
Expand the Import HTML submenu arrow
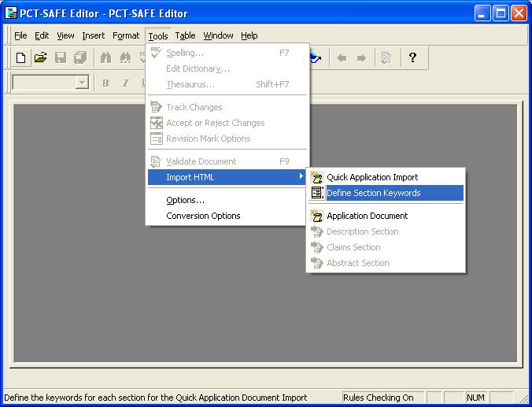click(301, 176)
